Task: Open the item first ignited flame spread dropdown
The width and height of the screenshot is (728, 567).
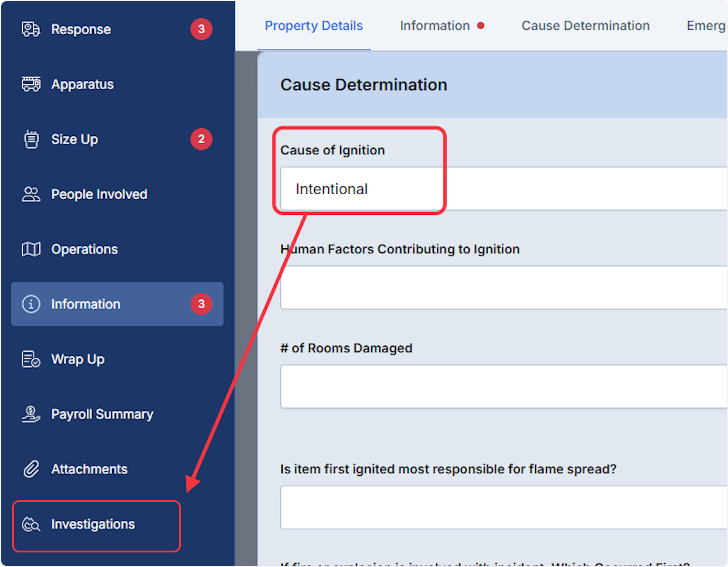Action: (x=504, y=508)
